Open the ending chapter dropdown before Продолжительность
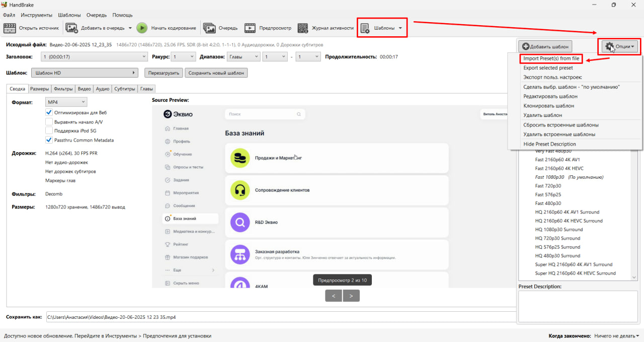This screenshot has height=342, width=644. coord(308,57)
